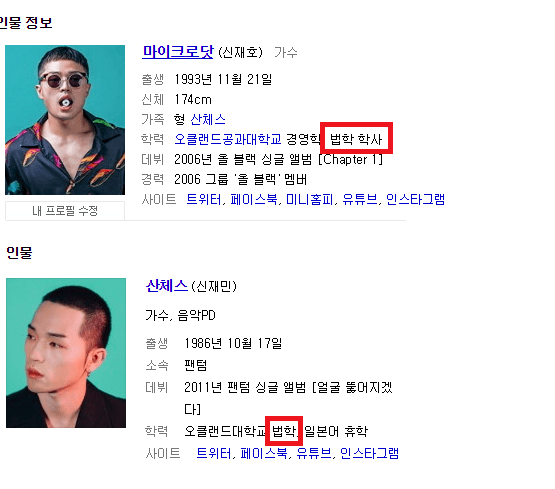555x489 pixels.
Task: Click the 내 프로필 수정 button
Action: pyautogui.click(x=65, y=211)
